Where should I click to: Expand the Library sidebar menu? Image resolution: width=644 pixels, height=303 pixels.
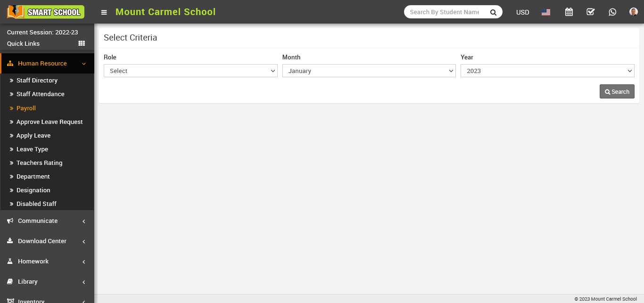coord(47,282)
